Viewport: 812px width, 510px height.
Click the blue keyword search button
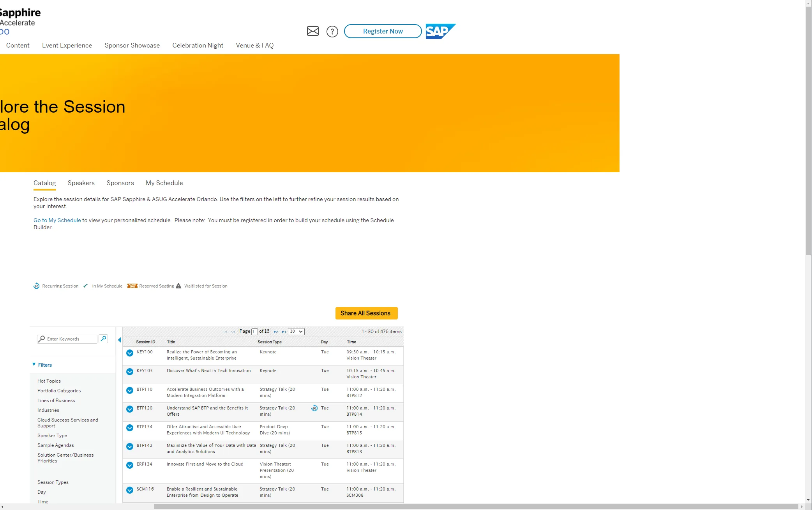pyautogui.click(x=103, y=339)
